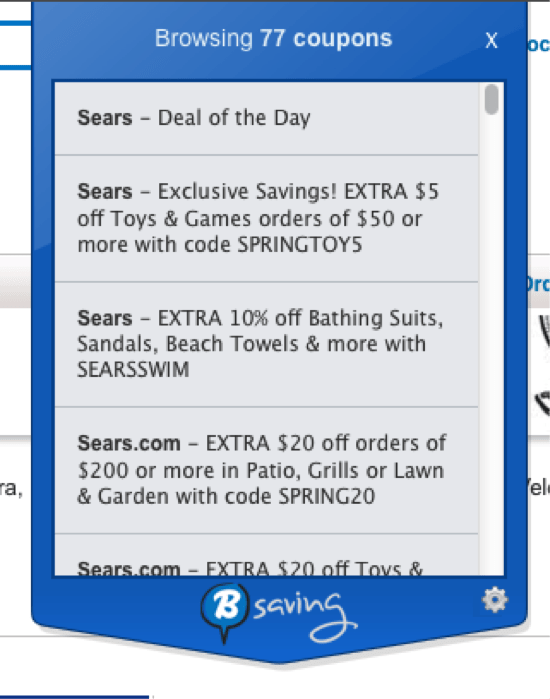Select the Toys & Games $5 off coupon
The height and width of the screenshot is (699, 550).
[x=267, y=218]
